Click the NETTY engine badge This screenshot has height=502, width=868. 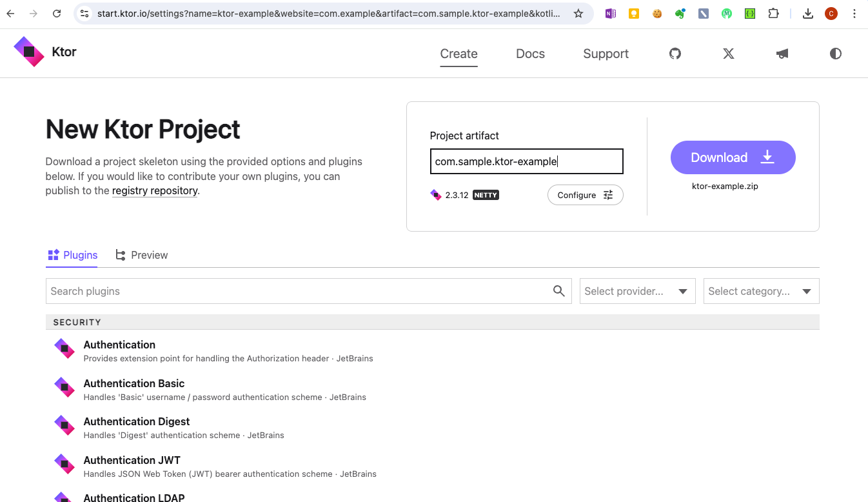486,195
